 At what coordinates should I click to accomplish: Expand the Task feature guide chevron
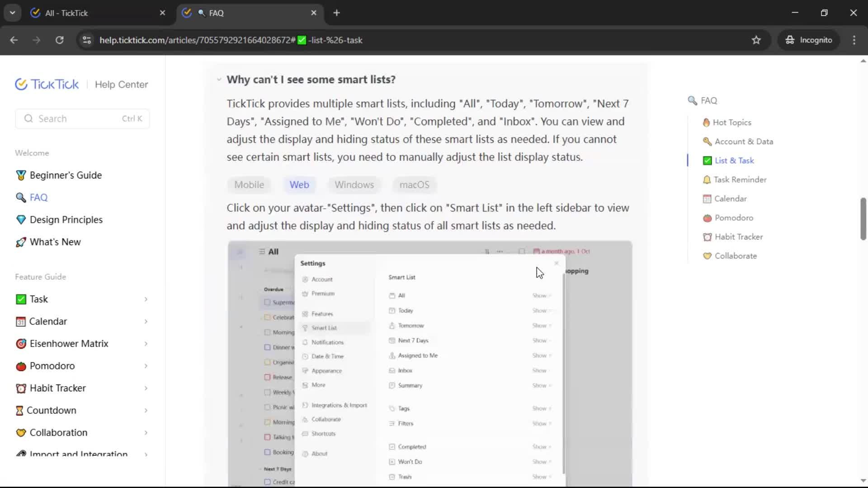pos(146,299)
